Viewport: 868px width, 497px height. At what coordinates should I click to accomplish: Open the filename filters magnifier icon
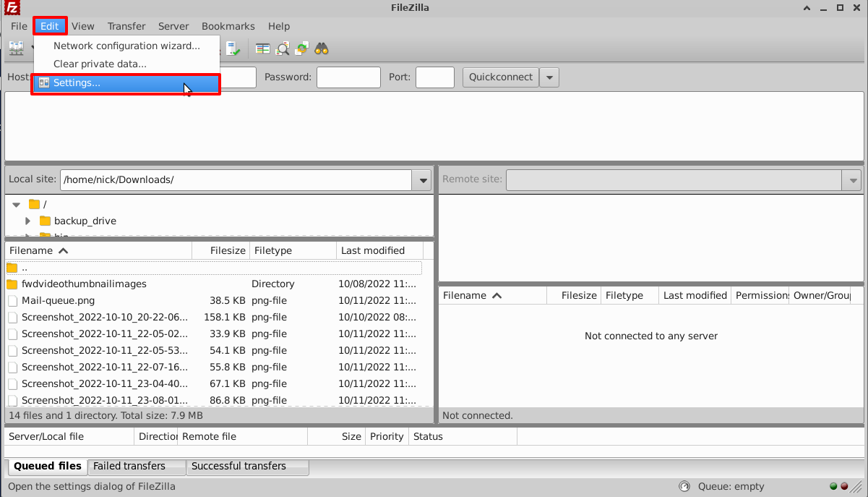point(283,48)
